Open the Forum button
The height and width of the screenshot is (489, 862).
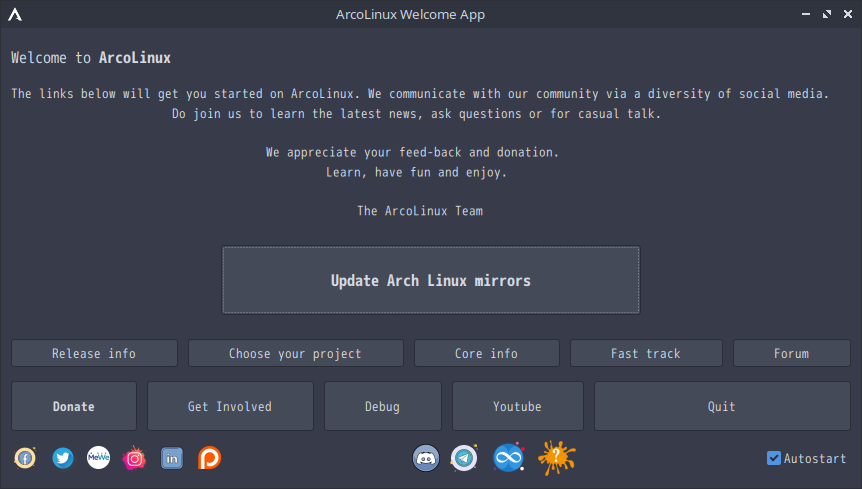click(792, 353)
